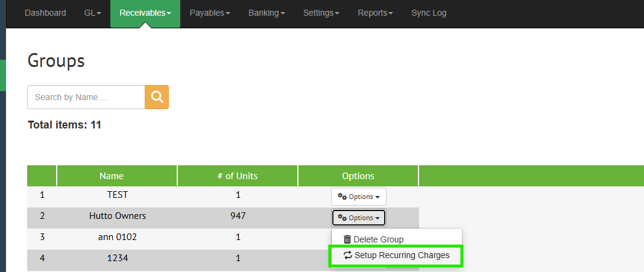Expand the GL menu
The width and height of the screenshot is (644, 272).
point(92,13)
